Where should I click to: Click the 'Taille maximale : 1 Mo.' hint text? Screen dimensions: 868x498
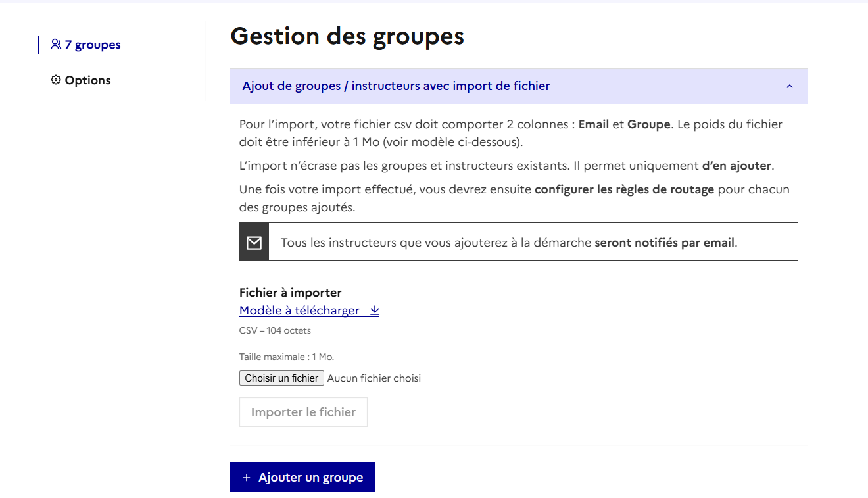tap(286, 357)
